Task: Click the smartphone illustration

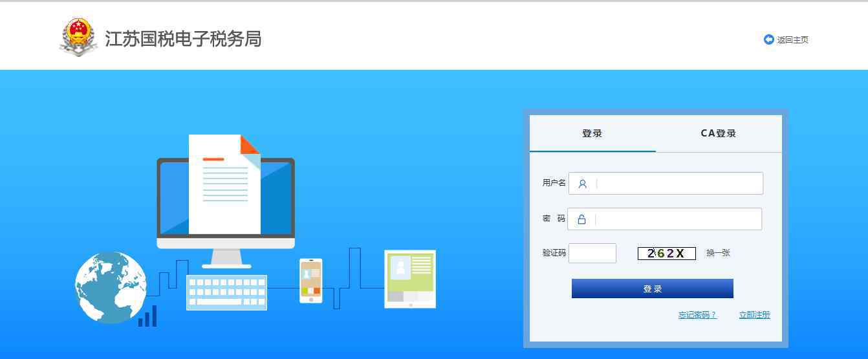Action: 310,281
